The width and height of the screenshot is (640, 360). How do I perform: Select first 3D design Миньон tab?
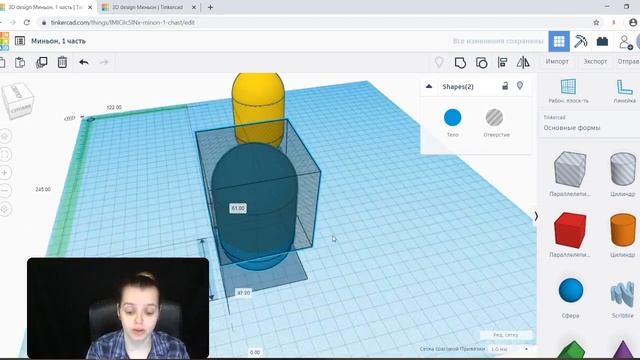tap(46, 7)
